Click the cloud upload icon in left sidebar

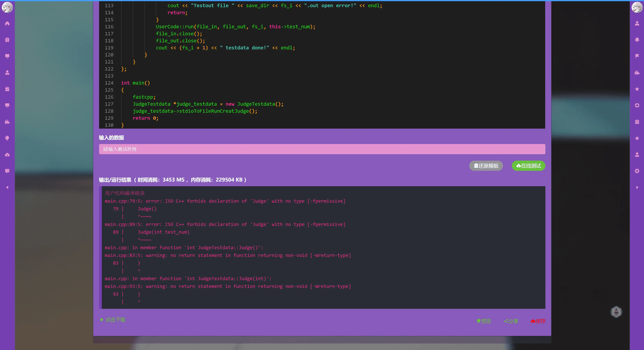click(x=7, y=155)
